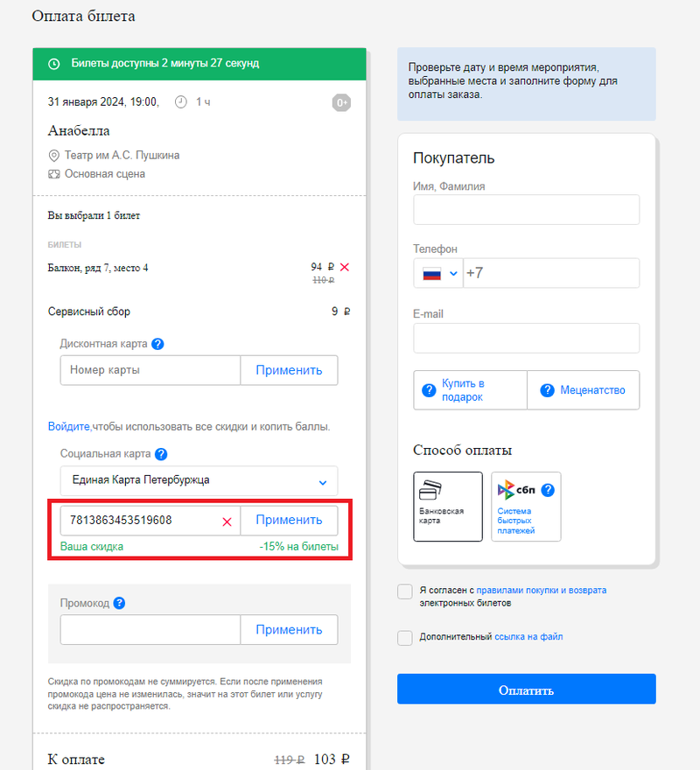The height and width of the screenshot is (770, 700).
Task: Apply the discount card number
Action: [x=289, y=370]
